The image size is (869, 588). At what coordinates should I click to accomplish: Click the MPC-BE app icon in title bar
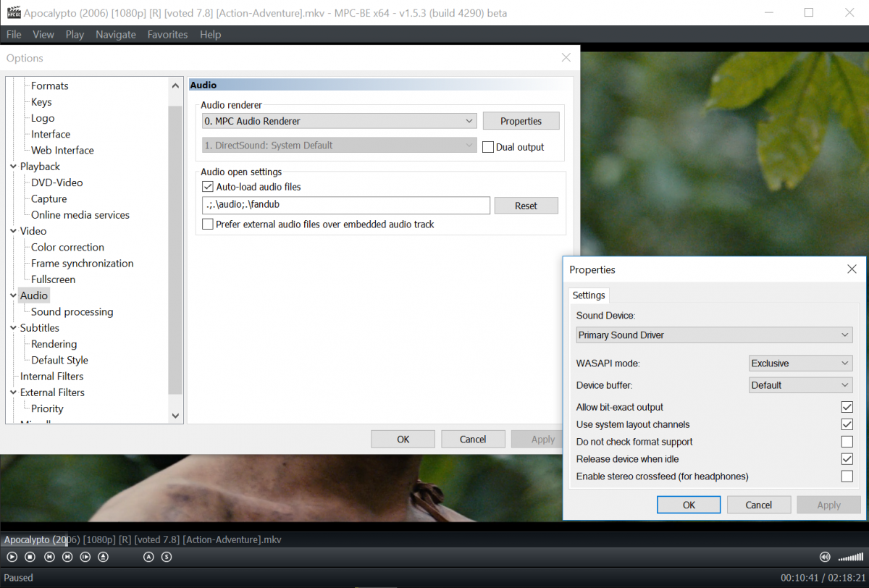[x=12, y=12]
